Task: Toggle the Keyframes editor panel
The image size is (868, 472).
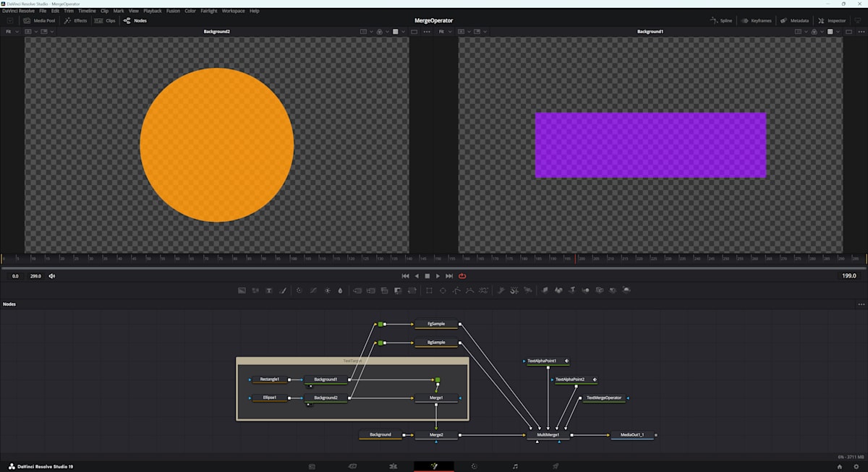Action: click(757, 20)
